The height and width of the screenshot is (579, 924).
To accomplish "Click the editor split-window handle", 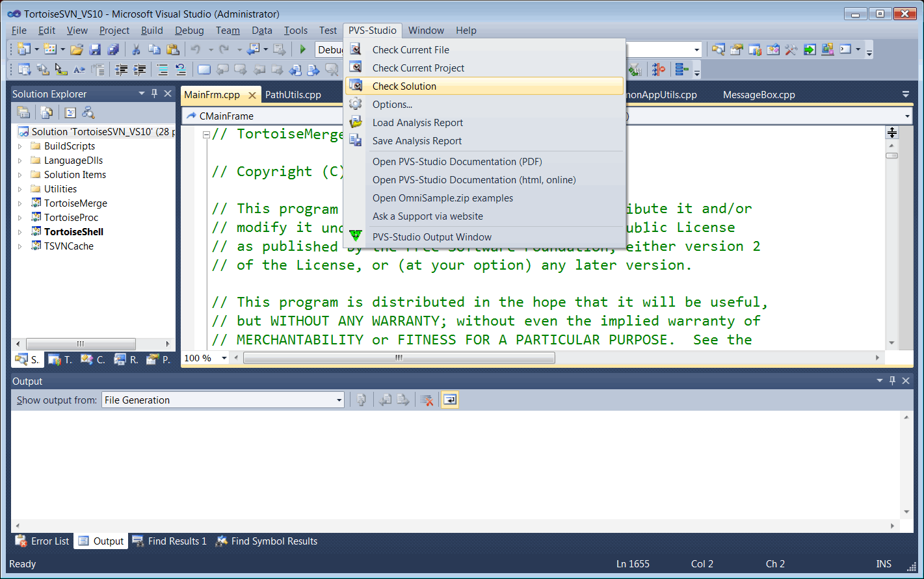I will [892, 133].
